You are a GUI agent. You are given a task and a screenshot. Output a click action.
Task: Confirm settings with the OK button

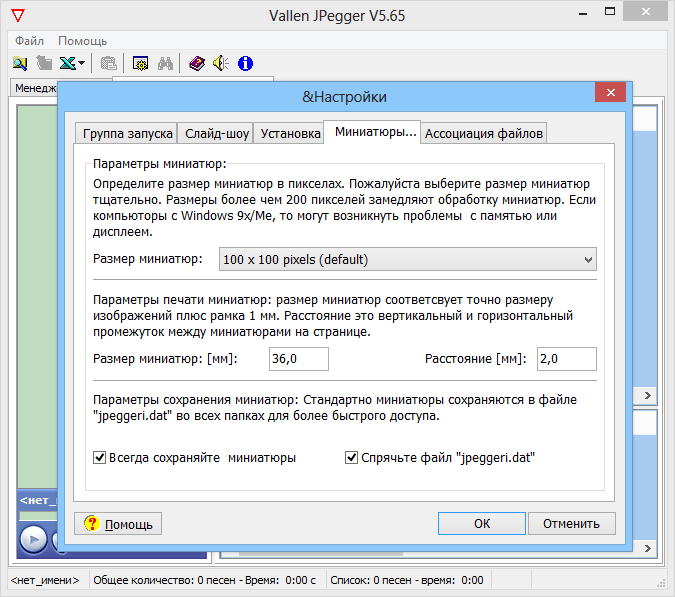coord(482,523)
